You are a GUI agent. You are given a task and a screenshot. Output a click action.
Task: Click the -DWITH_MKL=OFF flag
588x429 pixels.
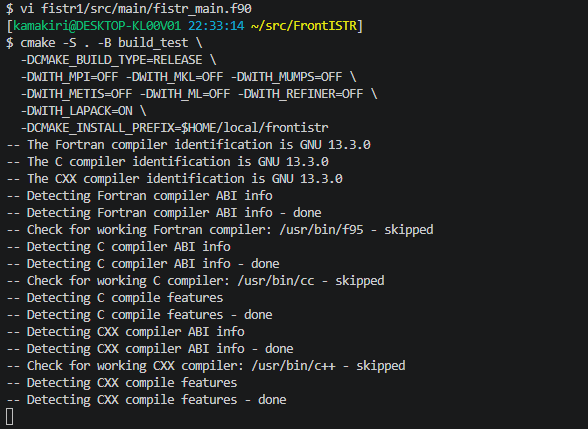[174, 77]
